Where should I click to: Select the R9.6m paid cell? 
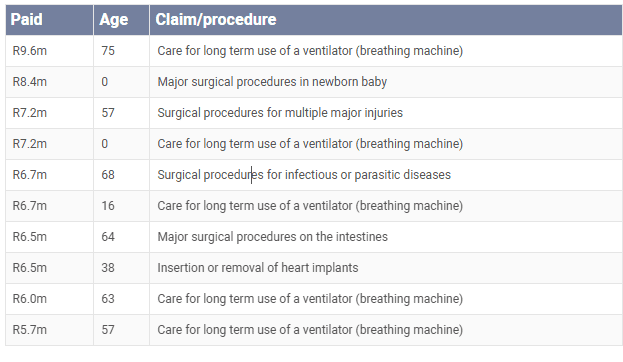[x=50, y=51]
